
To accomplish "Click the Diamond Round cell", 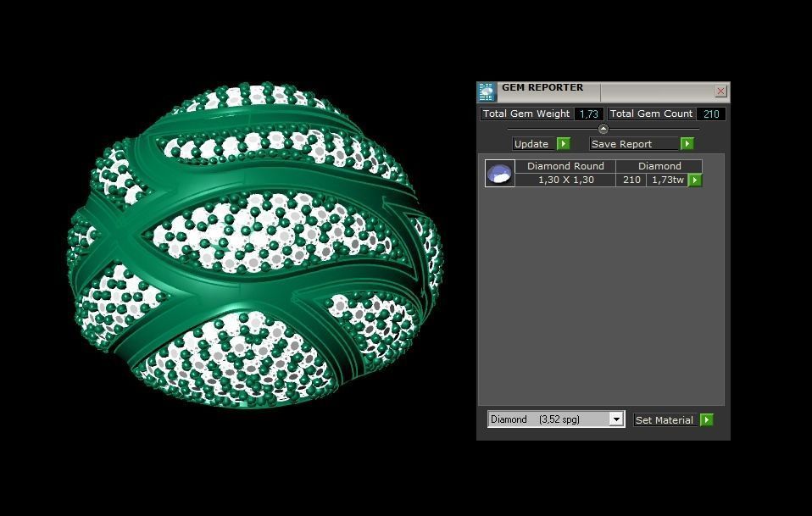I will click(x=565, y=166).
